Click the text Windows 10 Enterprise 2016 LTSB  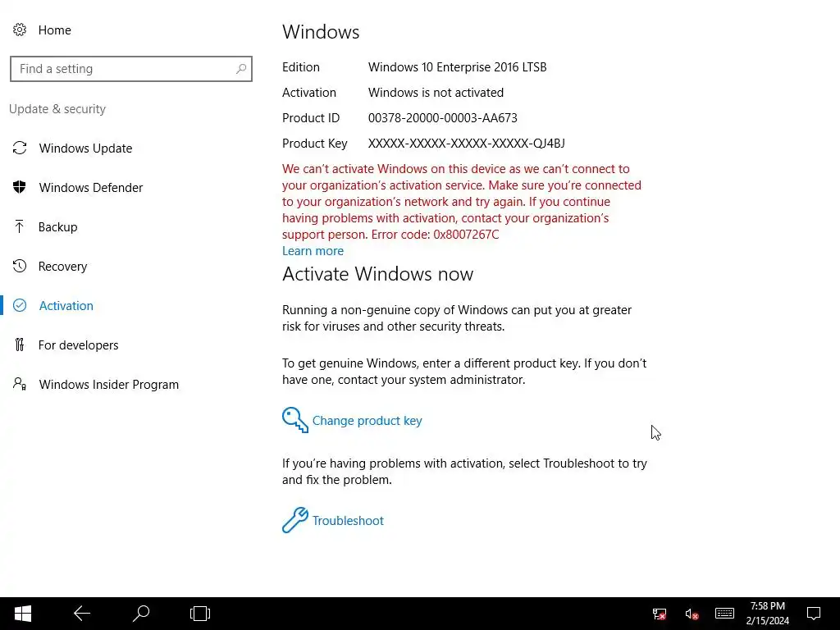pyautogui.click(x=457, y=67)
